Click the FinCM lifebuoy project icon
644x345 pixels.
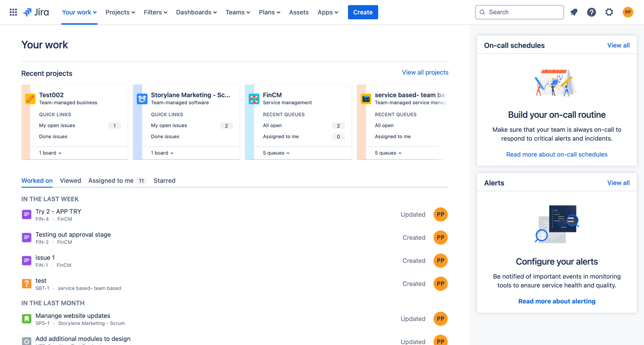[254, 98]
